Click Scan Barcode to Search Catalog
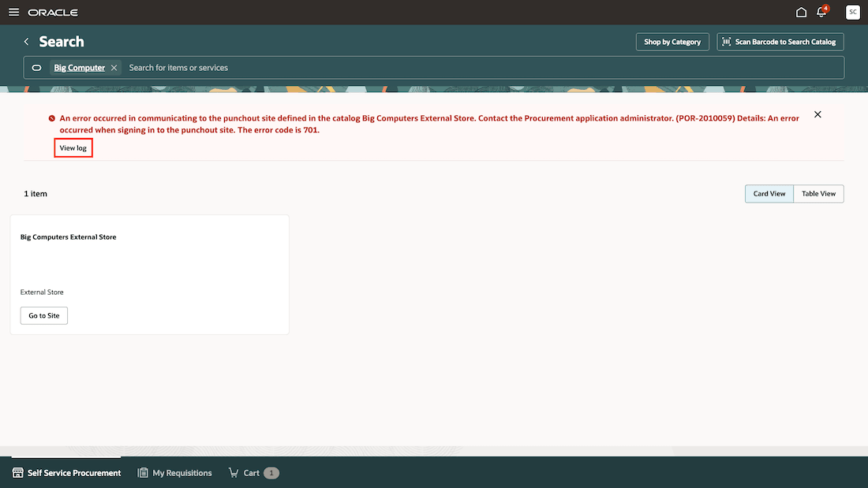868x488 pixels. click(780, 42)
